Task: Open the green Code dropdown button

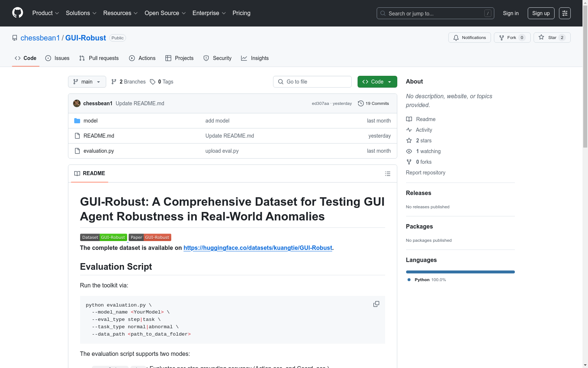Action: tap(377, 82)
